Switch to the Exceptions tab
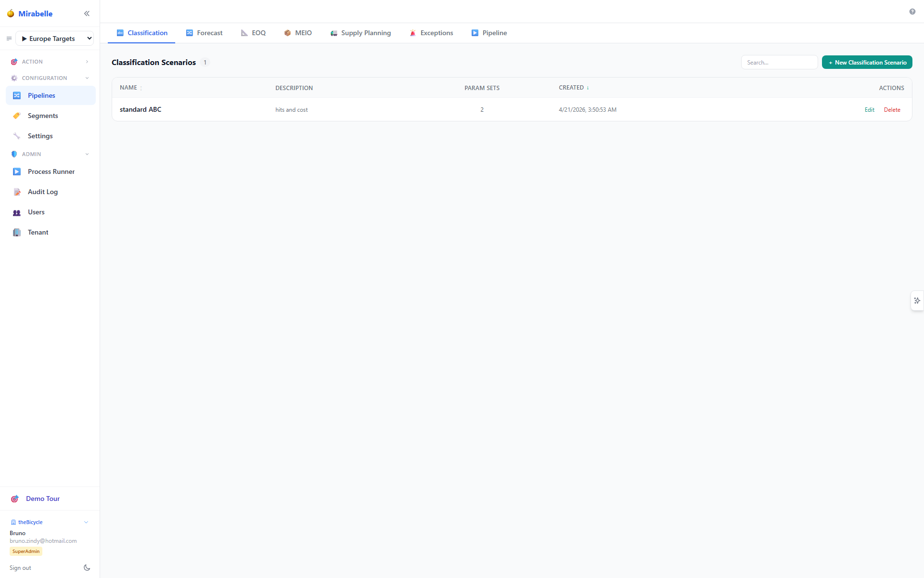This screenshot has height=578, width=924. [x=431, y=33]
